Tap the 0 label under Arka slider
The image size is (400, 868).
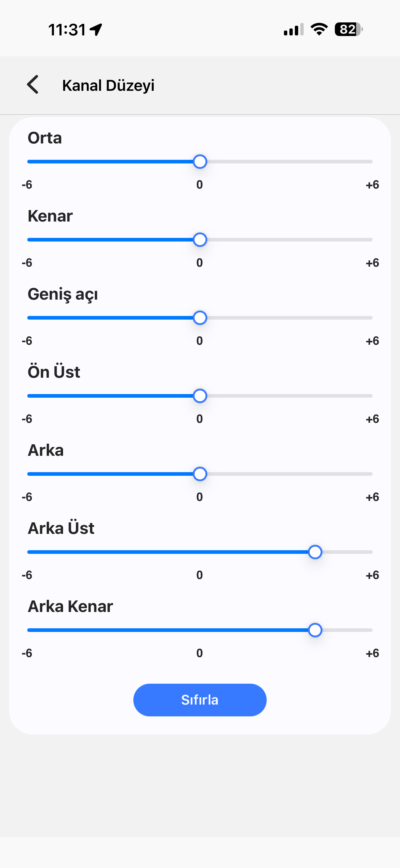200,497
